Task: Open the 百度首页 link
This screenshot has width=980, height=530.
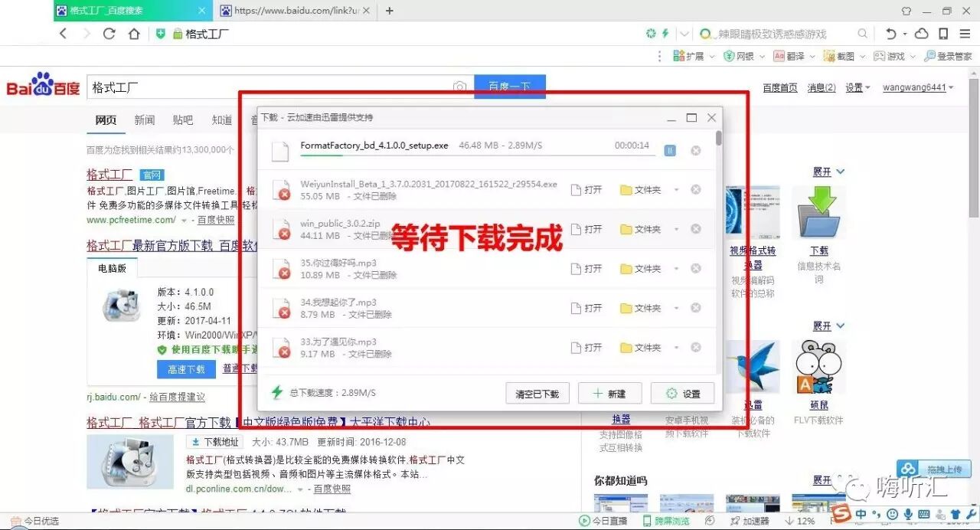Action: point(780,88)
